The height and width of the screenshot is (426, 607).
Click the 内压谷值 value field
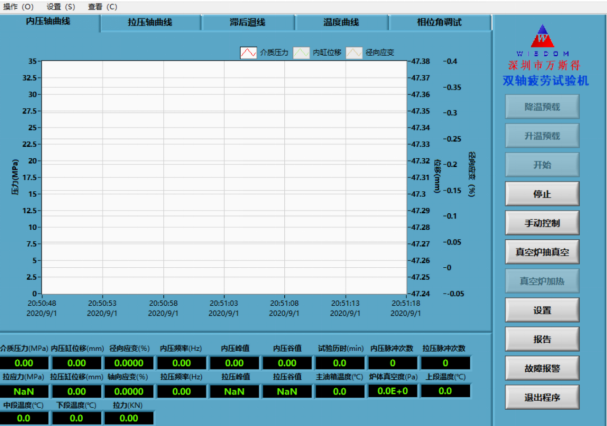(287, 363)
